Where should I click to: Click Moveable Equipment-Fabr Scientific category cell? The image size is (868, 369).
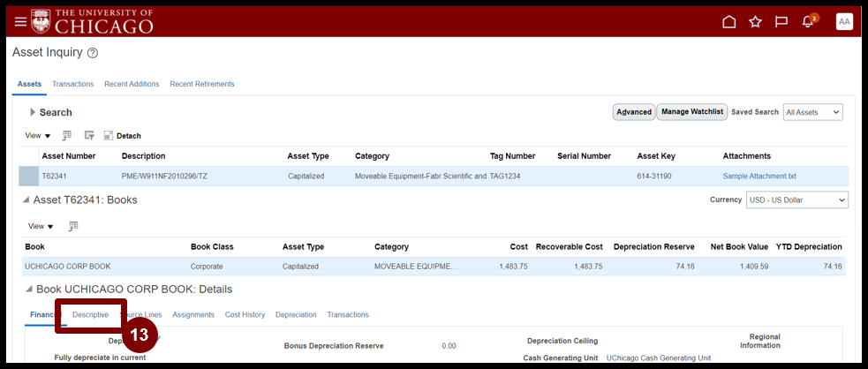click(x=420, y=176)
